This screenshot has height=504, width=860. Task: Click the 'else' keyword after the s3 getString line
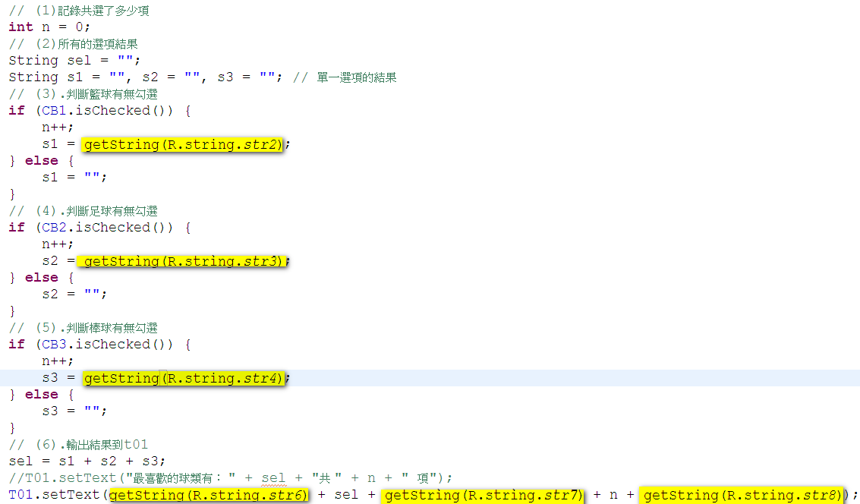[42, 394]
